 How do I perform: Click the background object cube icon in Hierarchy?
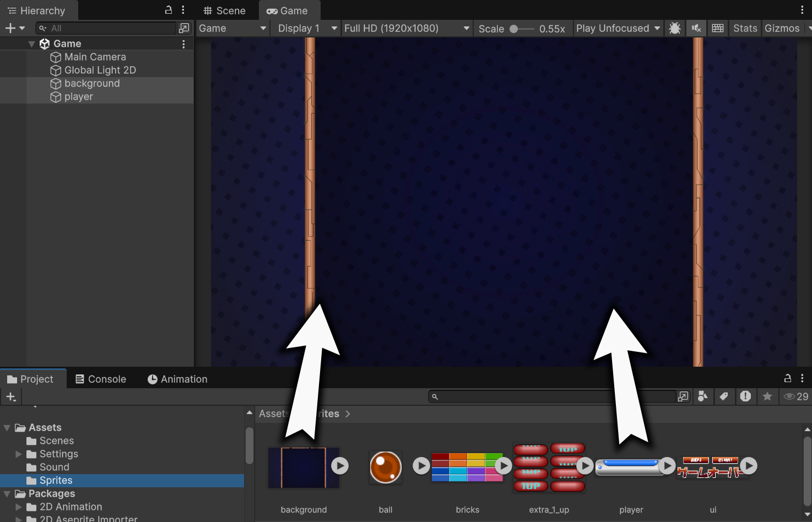(x=56, y=84)
